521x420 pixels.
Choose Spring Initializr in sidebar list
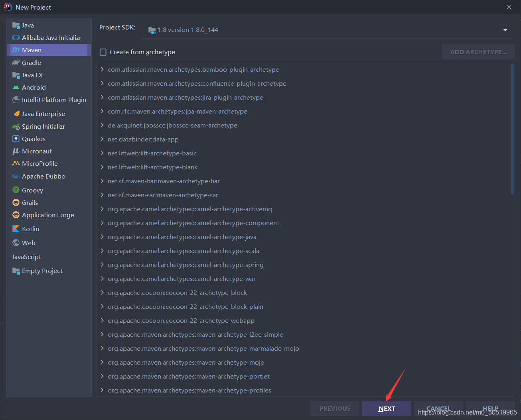click(43, 127)
